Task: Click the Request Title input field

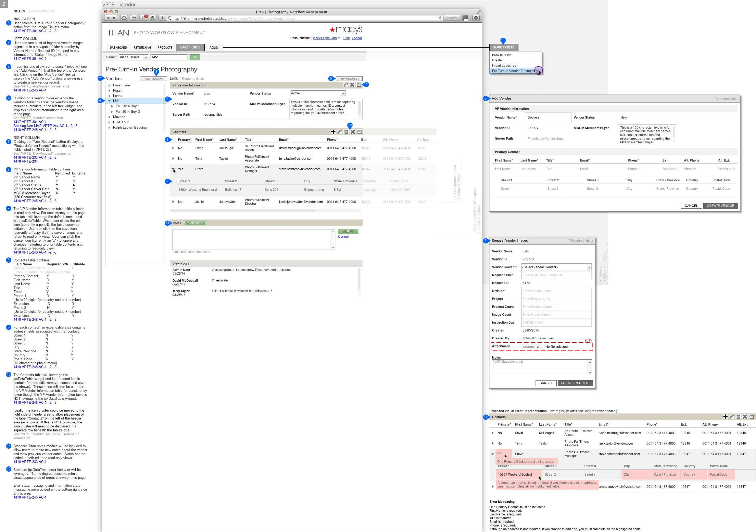Action: 556,275
